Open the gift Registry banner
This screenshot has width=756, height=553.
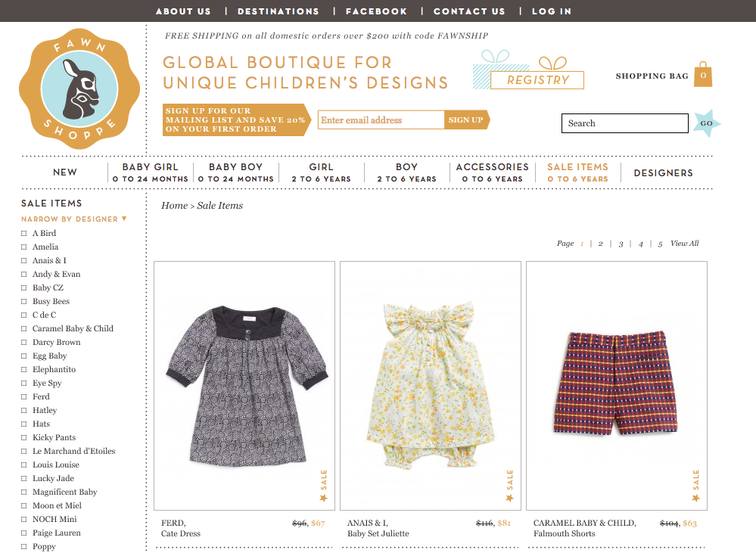528,70
